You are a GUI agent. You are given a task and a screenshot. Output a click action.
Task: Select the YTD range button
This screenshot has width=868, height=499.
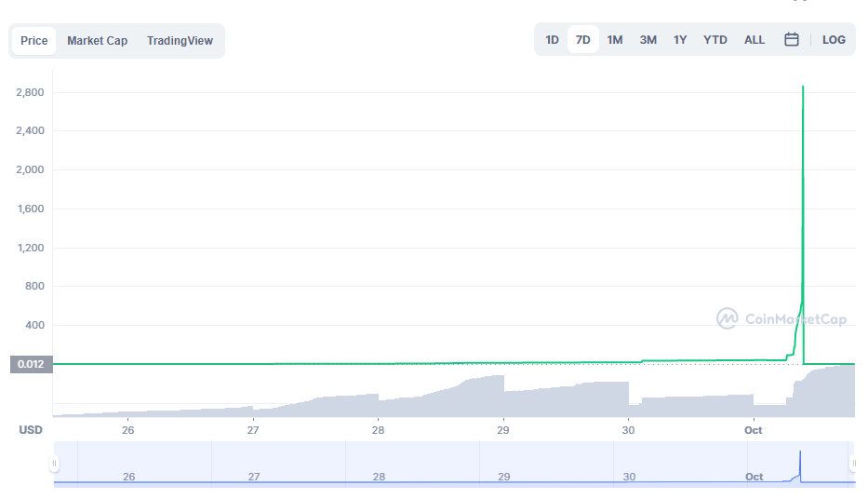(714, 40)
